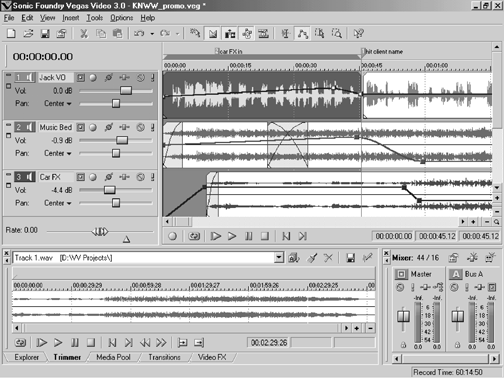The height and width of the screenshot is (378, 504).
Task: Mute the Jack VO track
Action: click(140, 78)
